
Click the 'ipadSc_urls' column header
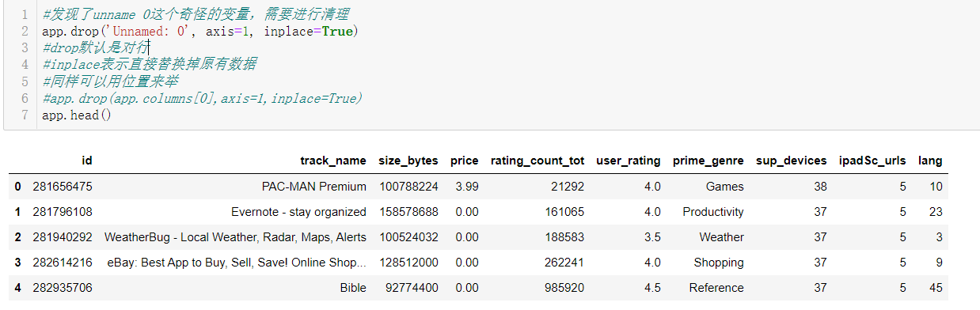872,161
